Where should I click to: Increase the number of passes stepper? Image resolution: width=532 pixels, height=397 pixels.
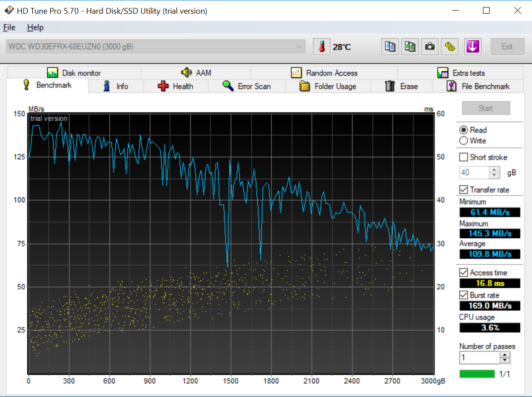(505, 355)
